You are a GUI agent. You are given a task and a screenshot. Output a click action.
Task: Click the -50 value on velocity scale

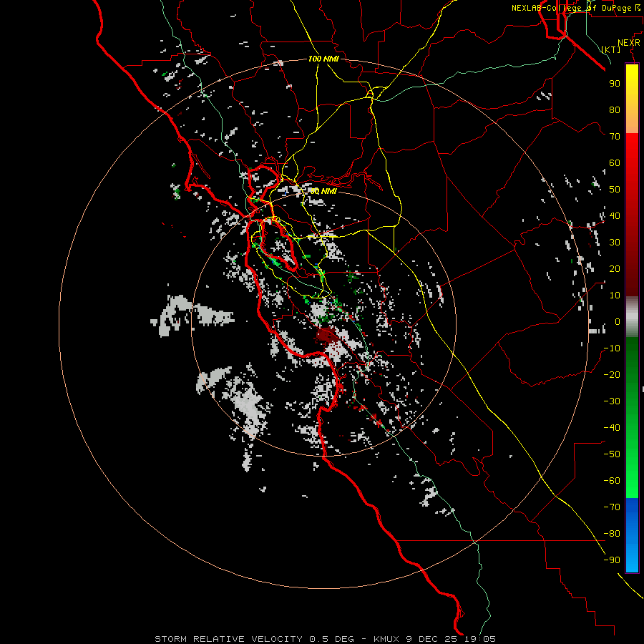pyautogui.click(x=612, y=454)
